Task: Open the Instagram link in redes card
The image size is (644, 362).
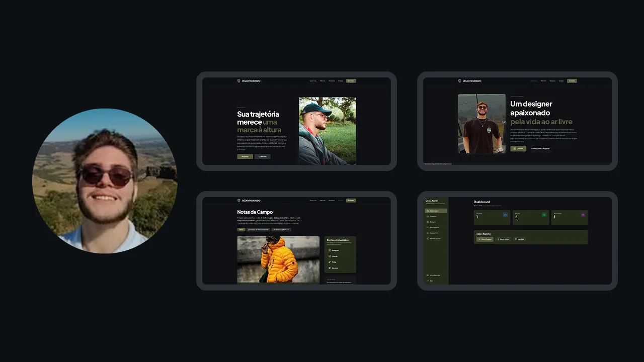Action: pyautogui.click(x=335, y=250)
